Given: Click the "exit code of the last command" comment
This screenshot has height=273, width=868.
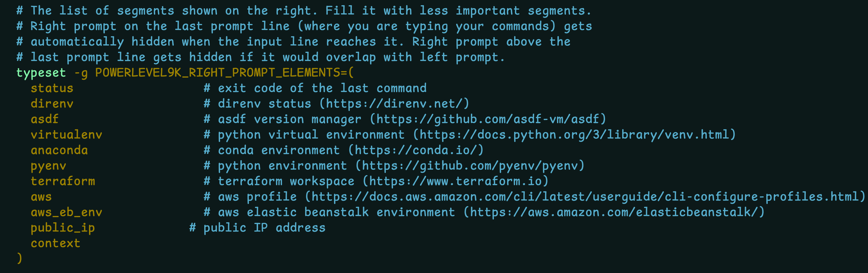Looking at the screenshot, I should pos(322,88).
